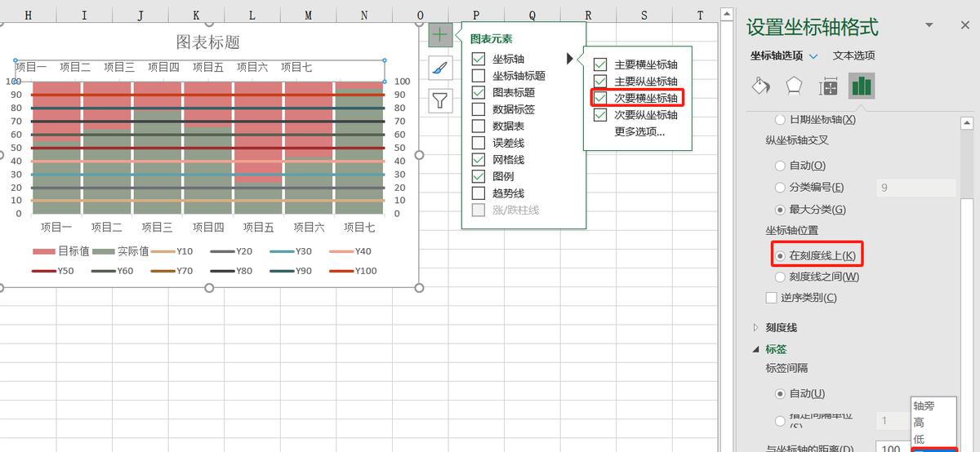Enable the 坐标轴标题 checkbox

pyautogui.click(x=479, y=76)
